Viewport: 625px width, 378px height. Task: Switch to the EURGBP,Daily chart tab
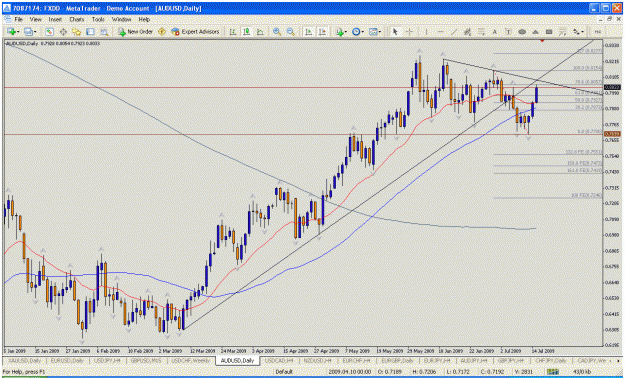396,360
